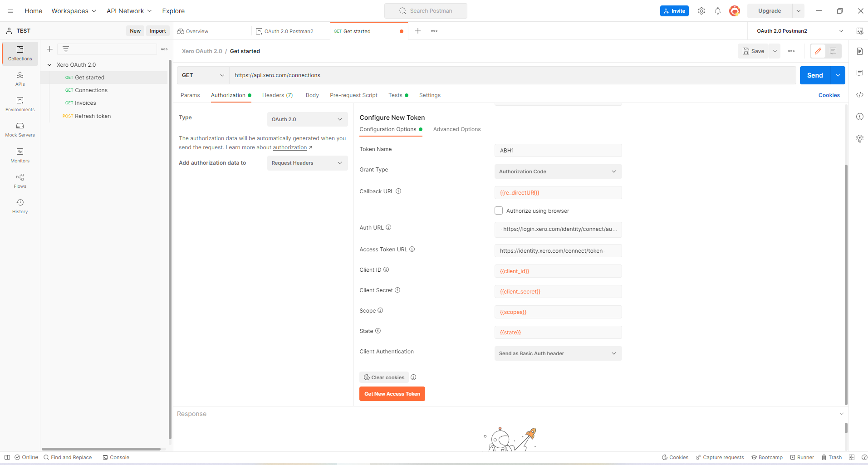Open the comments pane in right sidebar

pos(860,73)
